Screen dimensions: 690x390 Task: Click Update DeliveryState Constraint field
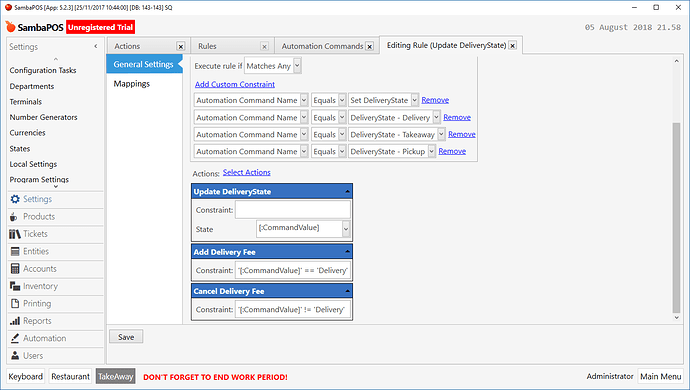tap(293, 210)
